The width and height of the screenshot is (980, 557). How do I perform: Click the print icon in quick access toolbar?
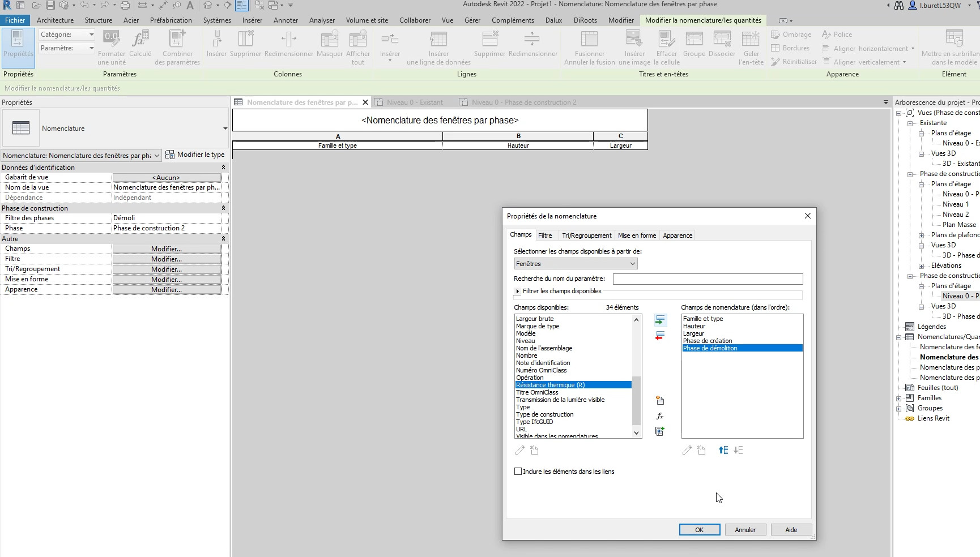[x=125, y=5]
